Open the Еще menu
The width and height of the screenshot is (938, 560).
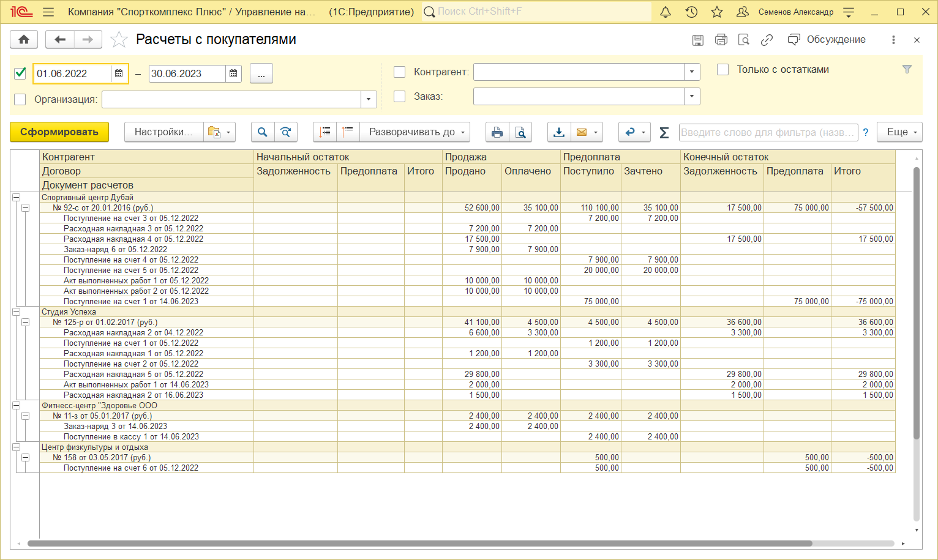(x=900, y=132)
